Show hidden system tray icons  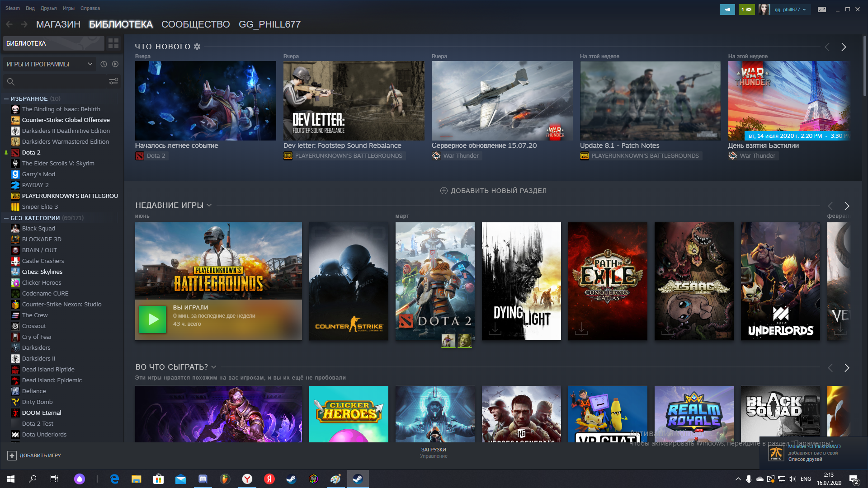click(738, 479)
